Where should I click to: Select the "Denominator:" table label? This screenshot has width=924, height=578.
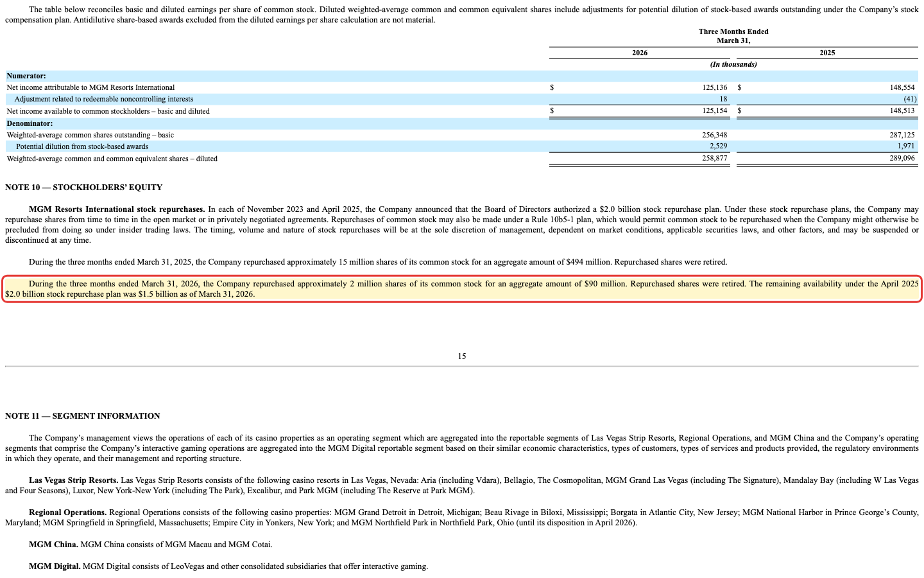click(x=30, y=123)
